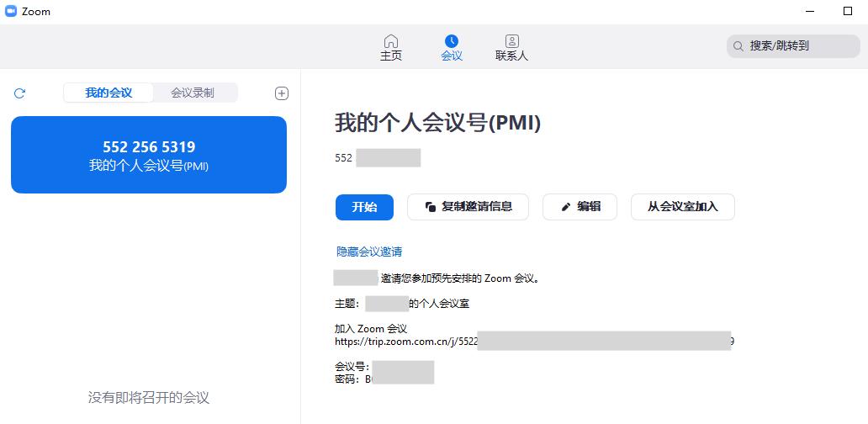Switch to the 会议录制 tab
Viewport: 868px width, 424px height.
pos(193,93)
